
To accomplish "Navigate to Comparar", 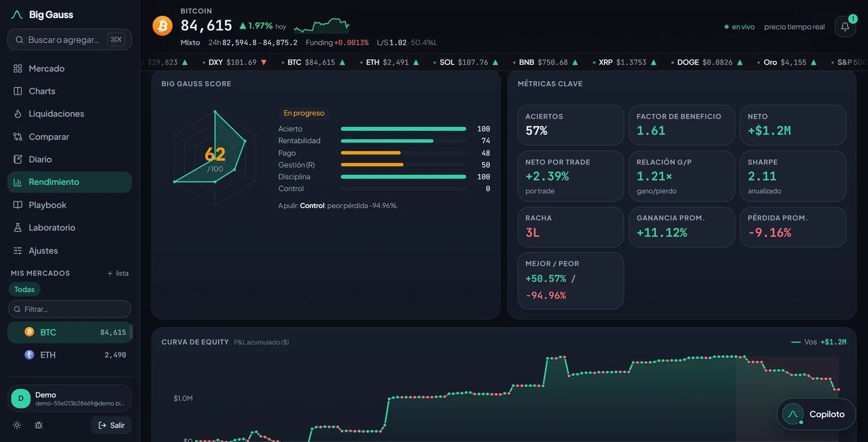I will tap(69, 136).
